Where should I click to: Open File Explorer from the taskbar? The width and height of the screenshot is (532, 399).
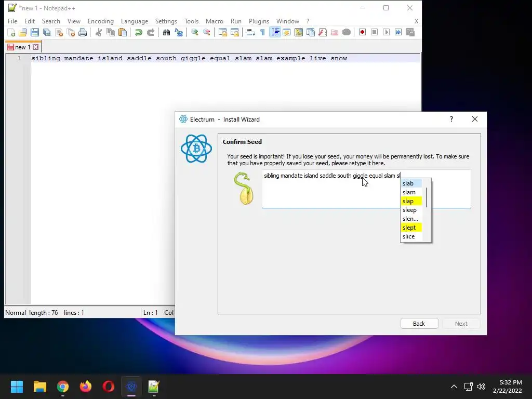[x=39, y=387]
